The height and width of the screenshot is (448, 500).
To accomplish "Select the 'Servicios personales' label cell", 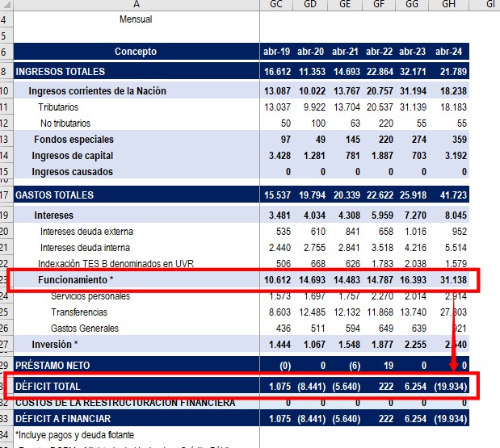I will coord(137,296).
